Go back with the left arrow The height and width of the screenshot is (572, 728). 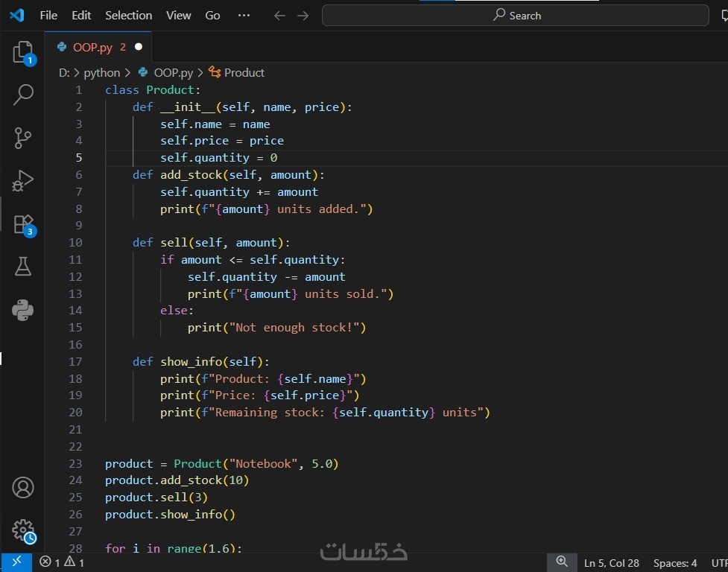(x=279, y=16)
